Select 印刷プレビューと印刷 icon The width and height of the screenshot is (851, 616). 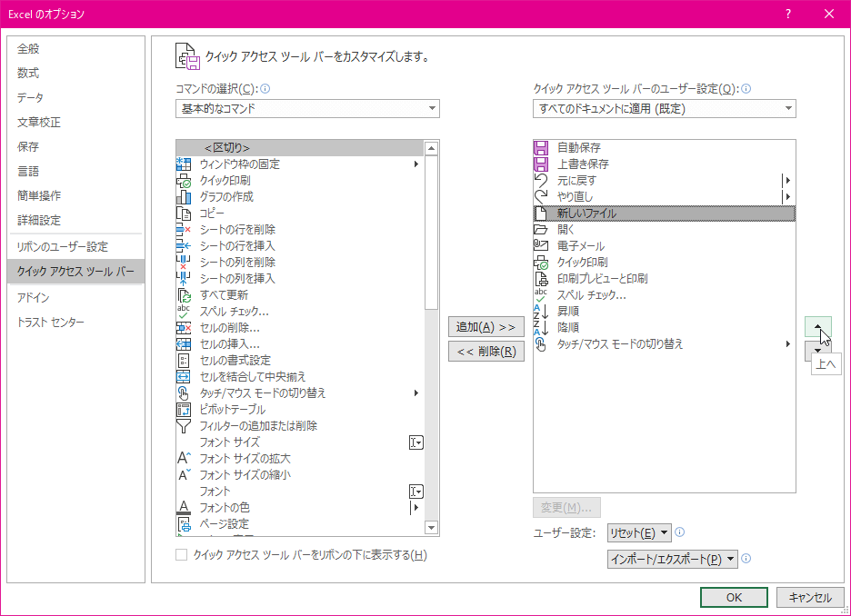[x=541, y=279]
